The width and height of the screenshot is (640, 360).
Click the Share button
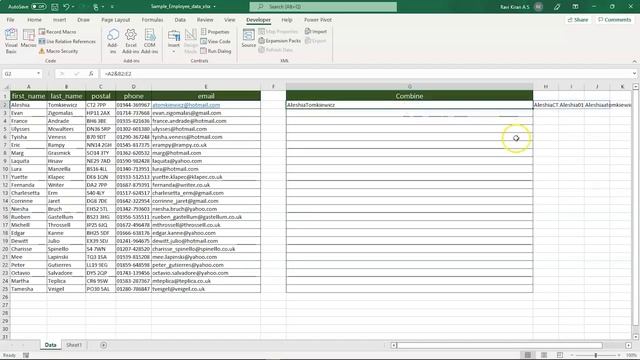point(578,20)
